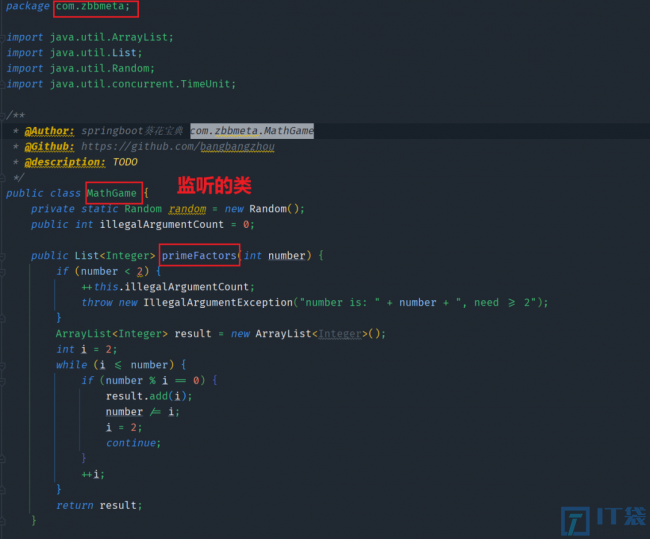Click IllegalArgumentException in the throw statement
This screenshot has height=539, width=650.
(218, 302)
